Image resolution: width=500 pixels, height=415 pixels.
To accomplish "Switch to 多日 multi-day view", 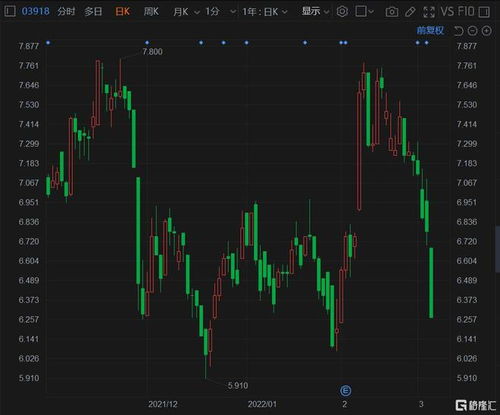I will coord(93,12).
